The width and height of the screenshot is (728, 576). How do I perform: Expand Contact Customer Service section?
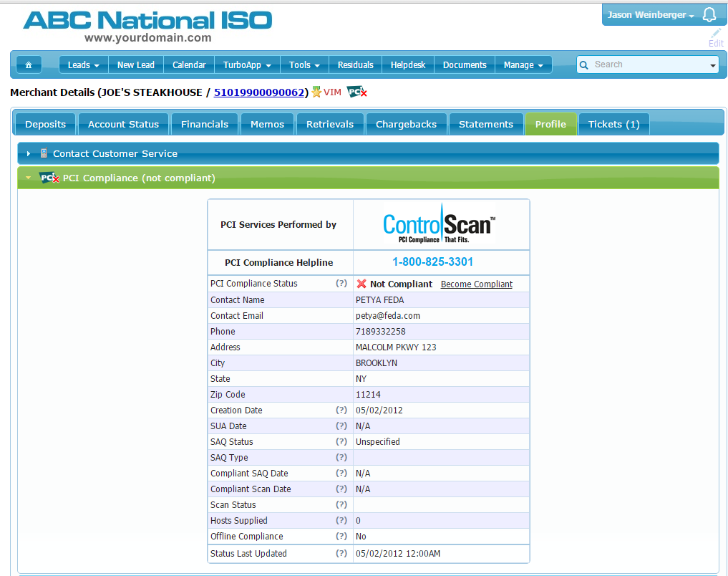click(368, 153)
